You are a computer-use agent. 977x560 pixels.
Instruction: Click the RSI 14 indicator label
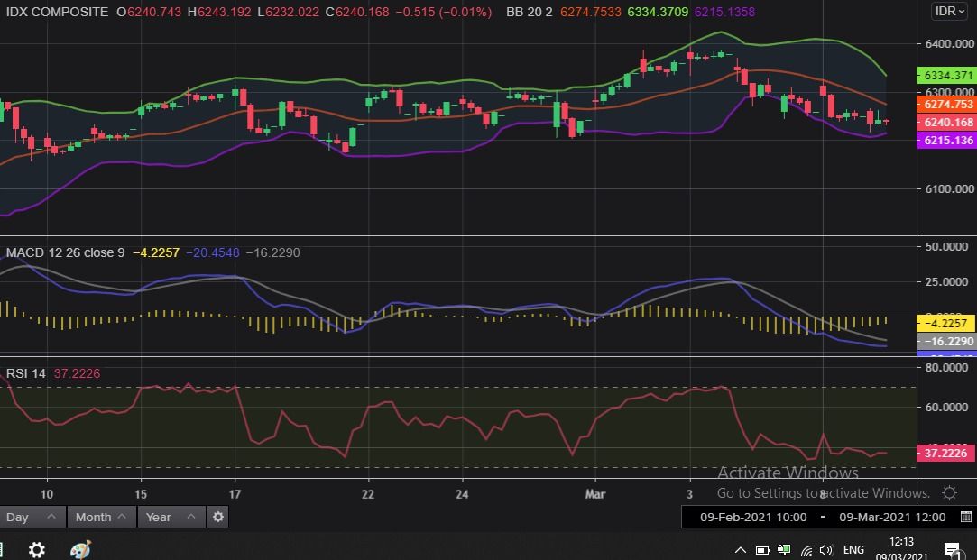tap(25, 373)
